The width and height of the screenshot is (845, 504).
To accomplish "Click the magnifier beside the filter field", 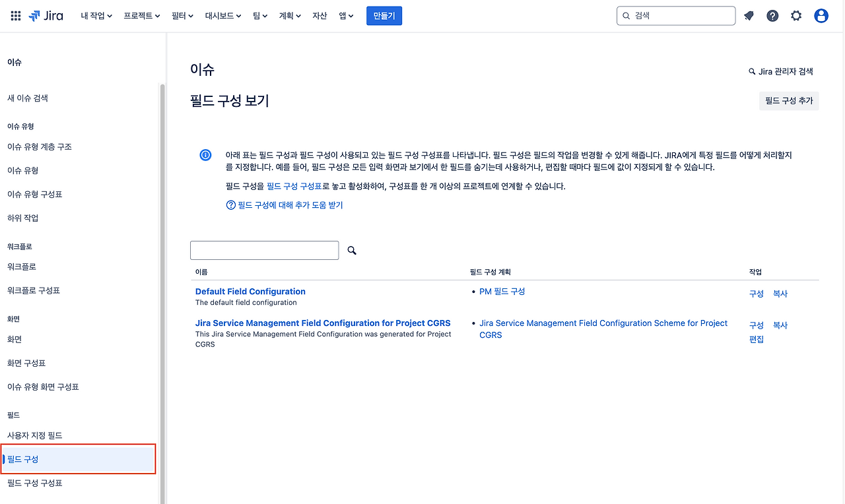I will click(x=351, y=250).
